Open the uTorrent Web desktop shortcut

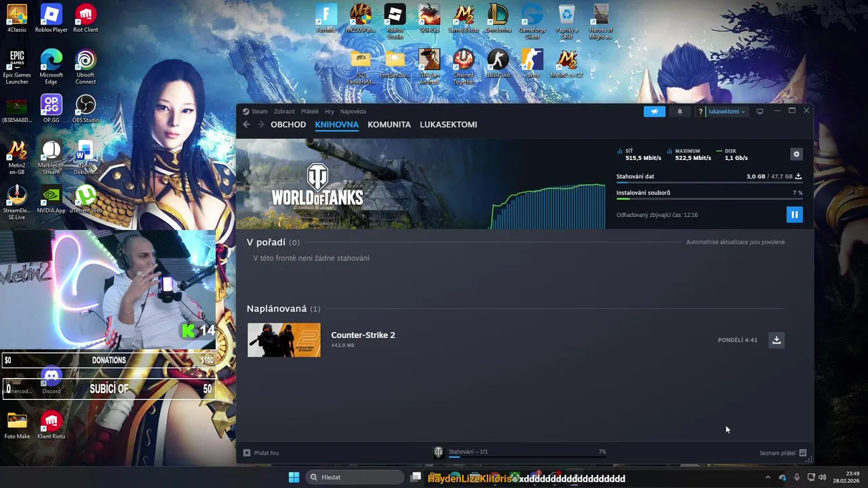point(85,199)
